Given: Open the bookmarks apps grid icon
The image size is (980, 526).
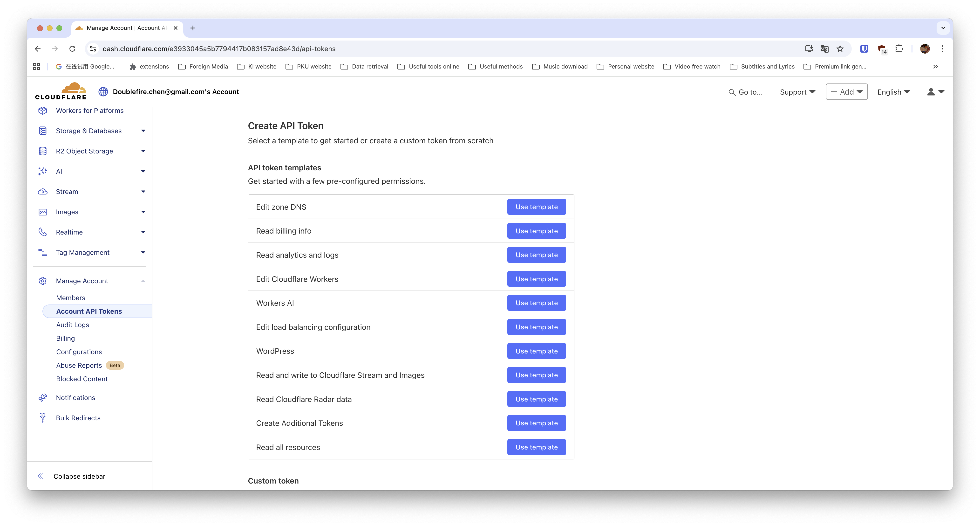Looking at the screenshot, I should (x=36, y=67).
